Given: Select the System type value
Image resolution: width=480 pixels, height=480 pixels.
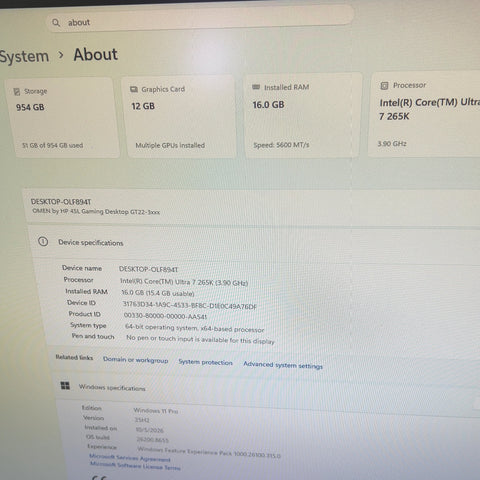Looking at the screenshot, I should 194,328.
